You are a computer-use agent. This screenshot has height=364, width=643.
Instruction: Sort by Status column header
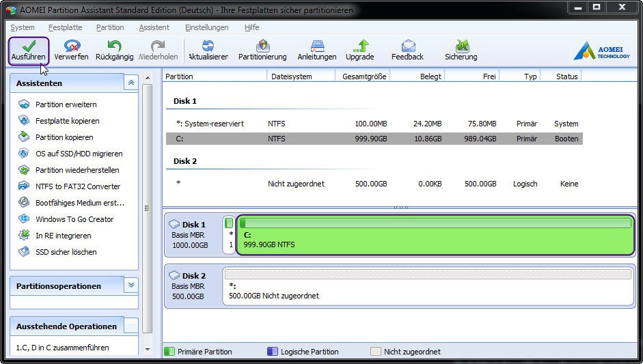point(561,76)
